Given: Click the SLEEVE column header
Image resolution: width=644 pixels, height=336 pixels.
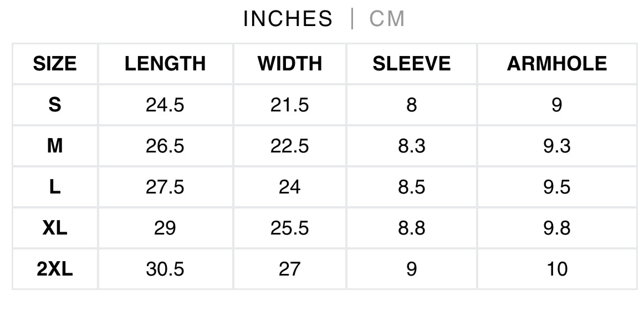Looking at the screenshot, I should click(411, 64).
